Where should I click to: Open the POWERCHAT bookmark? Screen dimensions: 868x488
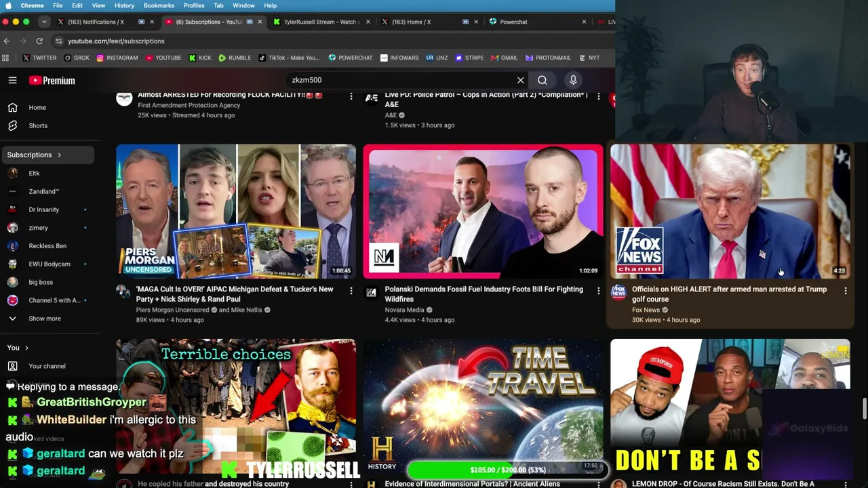coord(351,58)
